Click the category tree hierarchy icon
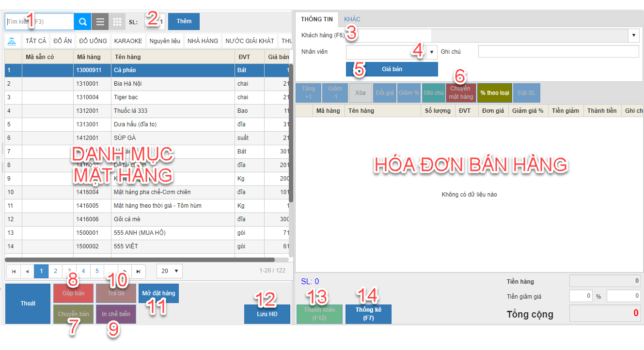This screenshot has height=350, width=644. (12, 41)
